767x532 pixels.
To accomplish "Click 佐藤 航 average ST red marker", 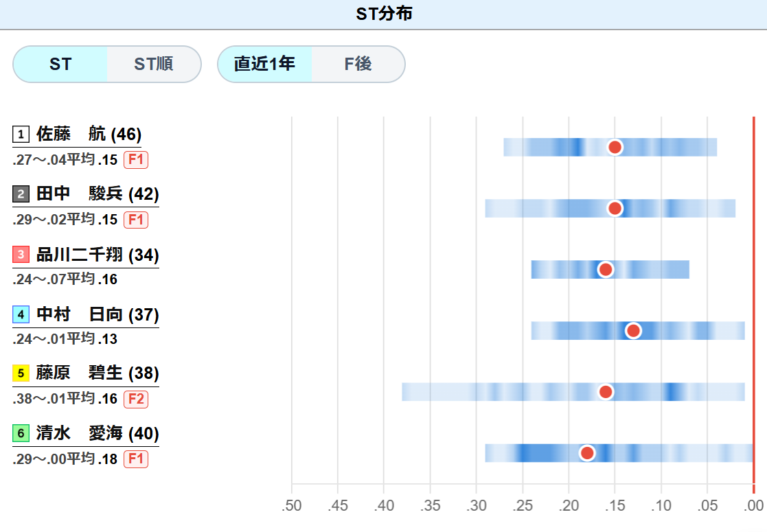I will [615, 147].
